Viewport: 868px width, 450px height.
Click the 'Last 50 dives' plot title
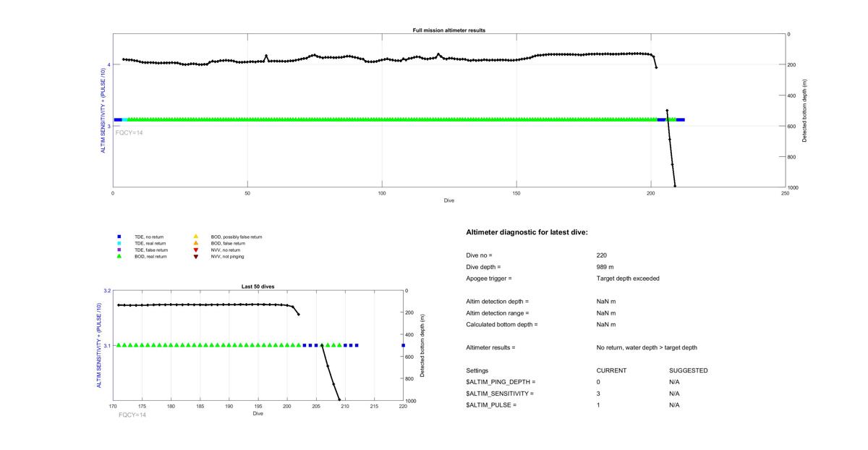[x=258, y=286]
